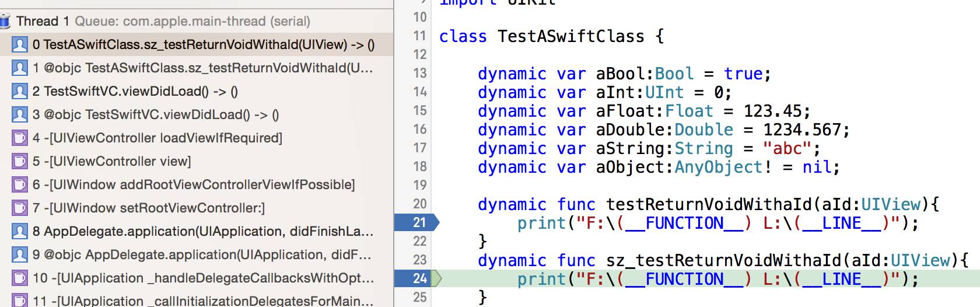Click the nil keyword on line 18
The image size is (980, 307).
pos(817,167)
